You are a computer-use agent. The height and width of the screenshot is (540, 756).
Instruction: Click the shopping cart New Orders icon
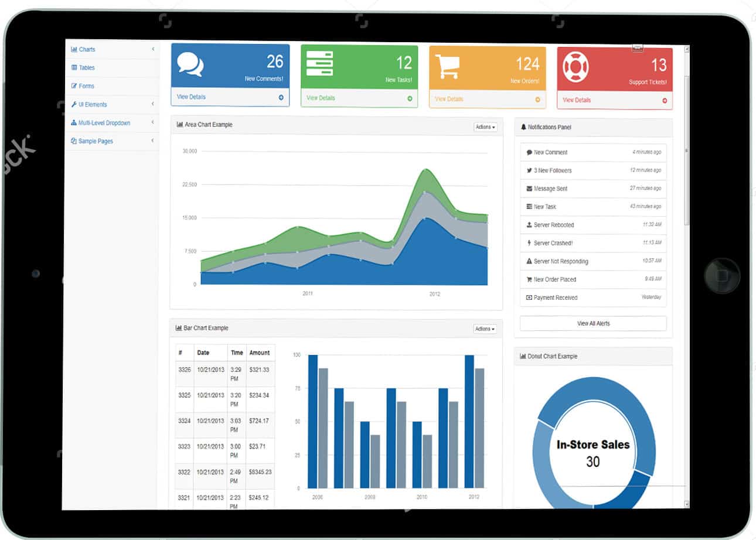point(447,66)
